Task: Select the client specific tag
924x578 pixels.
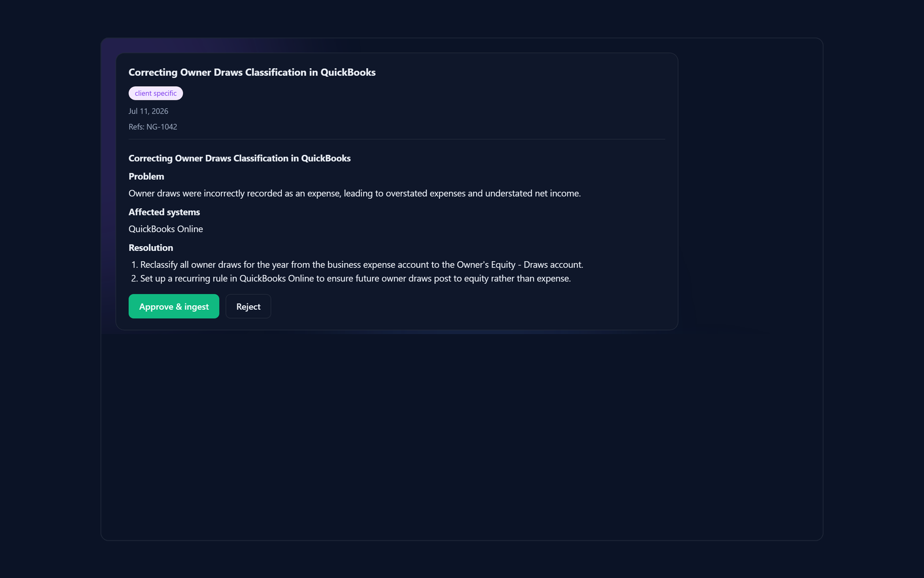Action: click(155, 93)
